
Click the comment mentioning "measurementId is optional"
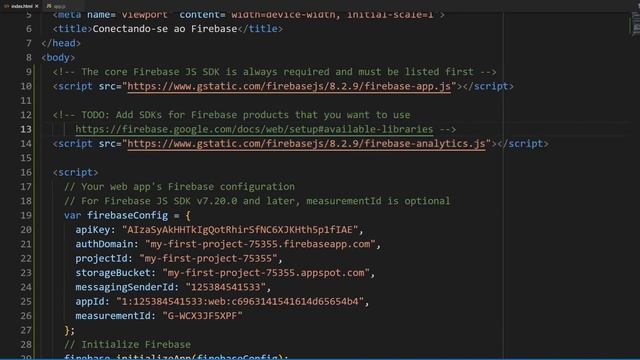coord(257,201)
